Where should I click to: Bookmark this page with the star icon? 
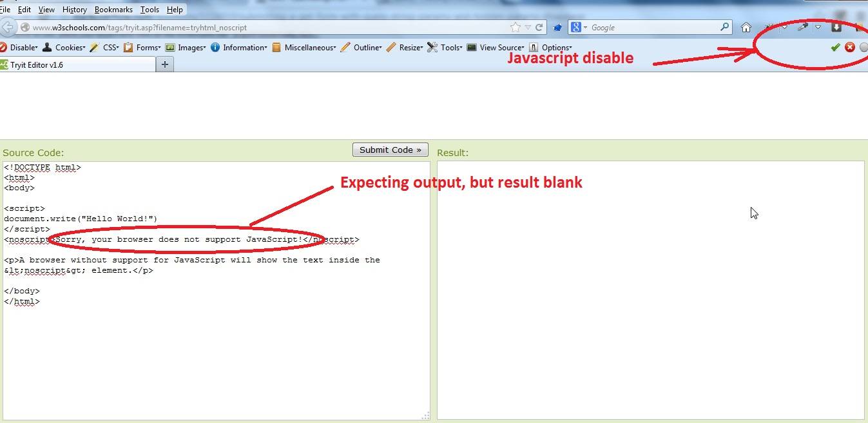pos(515,27)
